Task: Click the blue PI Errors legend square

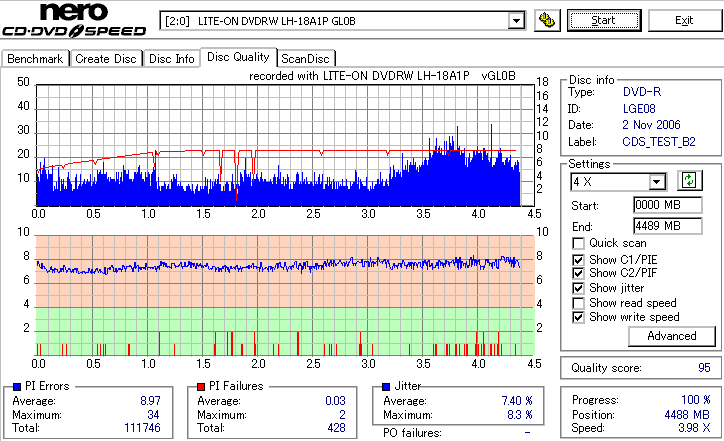Action: [x=17, y=387]
